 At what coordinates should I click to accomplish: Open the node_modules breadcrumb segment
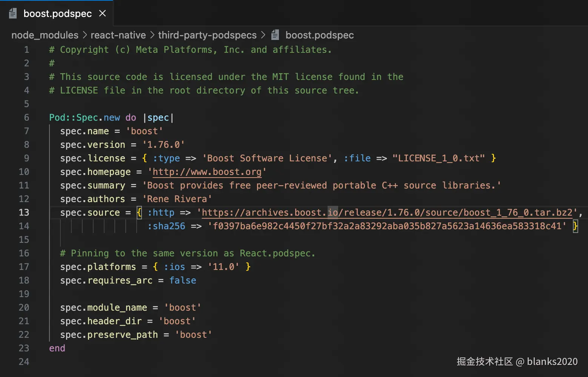[x=45, y=35]
